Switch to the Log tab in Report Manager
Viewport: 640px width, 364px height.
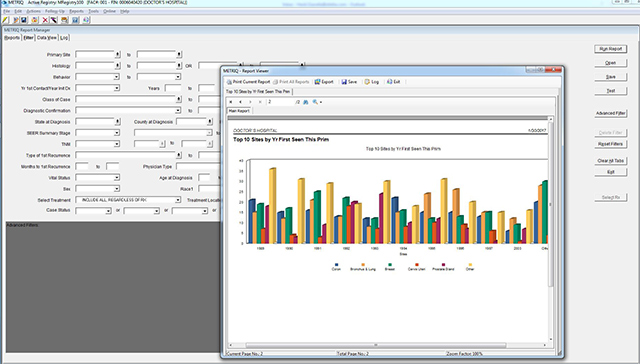click(64, 38)
